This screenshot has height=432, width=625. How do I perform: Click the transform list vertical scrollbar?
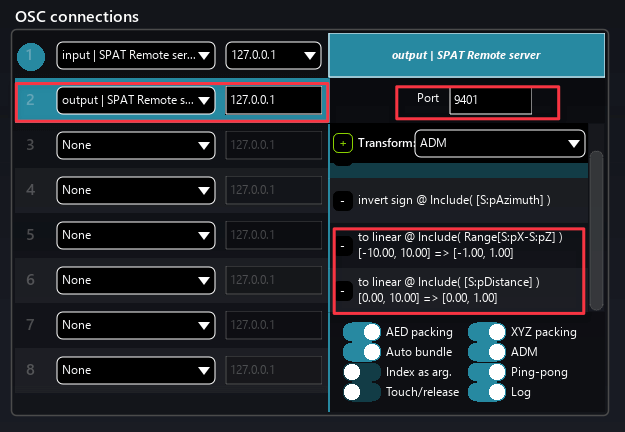[596, 230]
